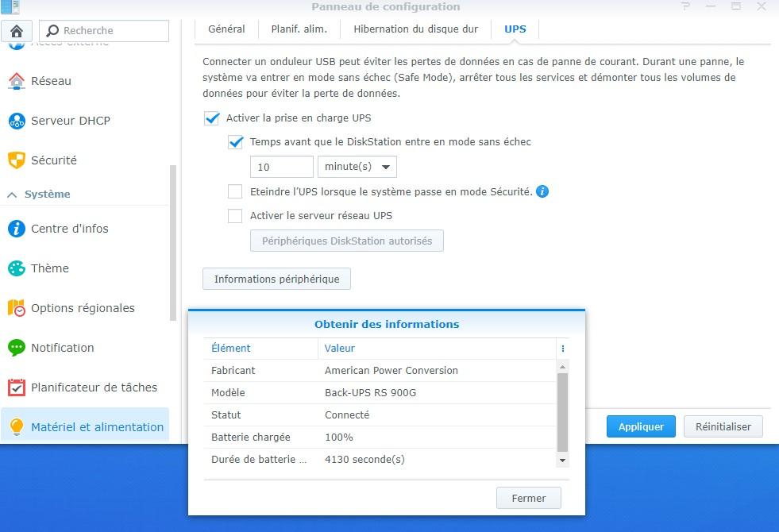The width and height of the screenshot is (779, 532).
Task: Open Matériel et alimentation bulb icon
Action: [x=17, y=426]
